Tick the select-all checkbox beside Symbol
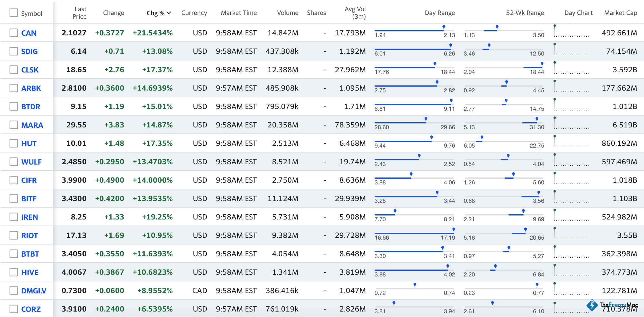 pyautogui.click(x=14, y=13)
